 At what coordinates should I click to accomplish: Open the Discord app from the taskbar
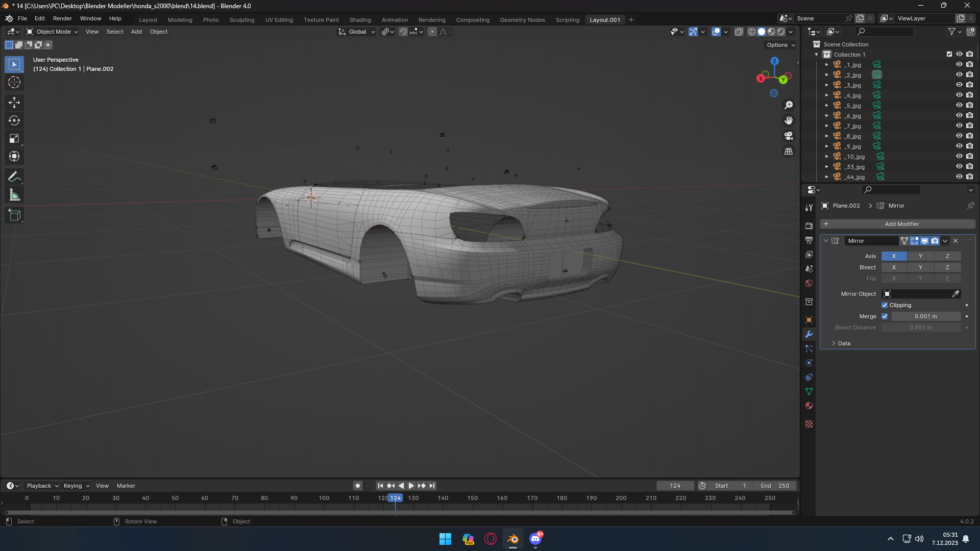[535, 539]
